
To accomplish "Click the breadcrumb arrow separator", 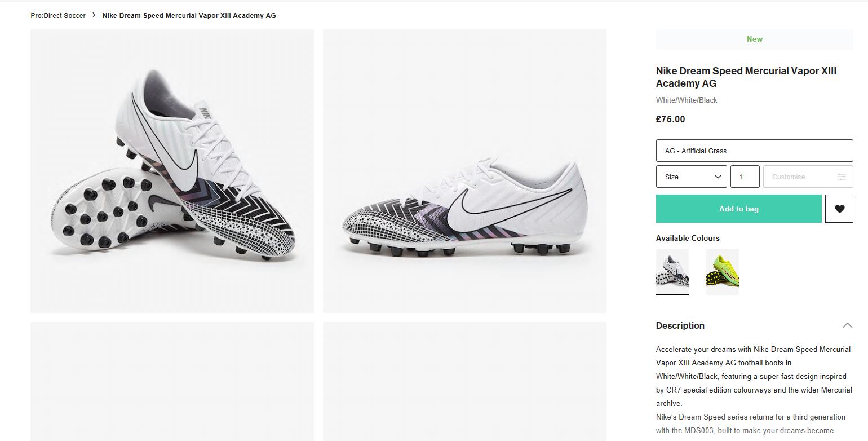I will point(94,15).
